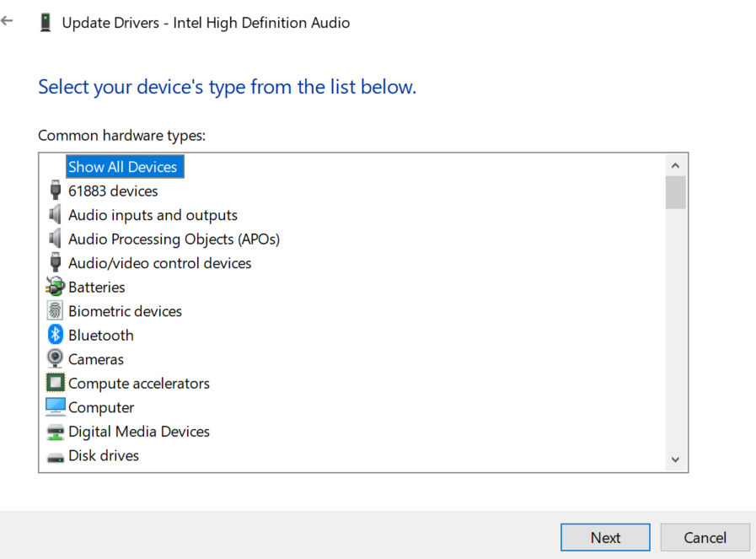Select the Computer text

tap(101, 407)
